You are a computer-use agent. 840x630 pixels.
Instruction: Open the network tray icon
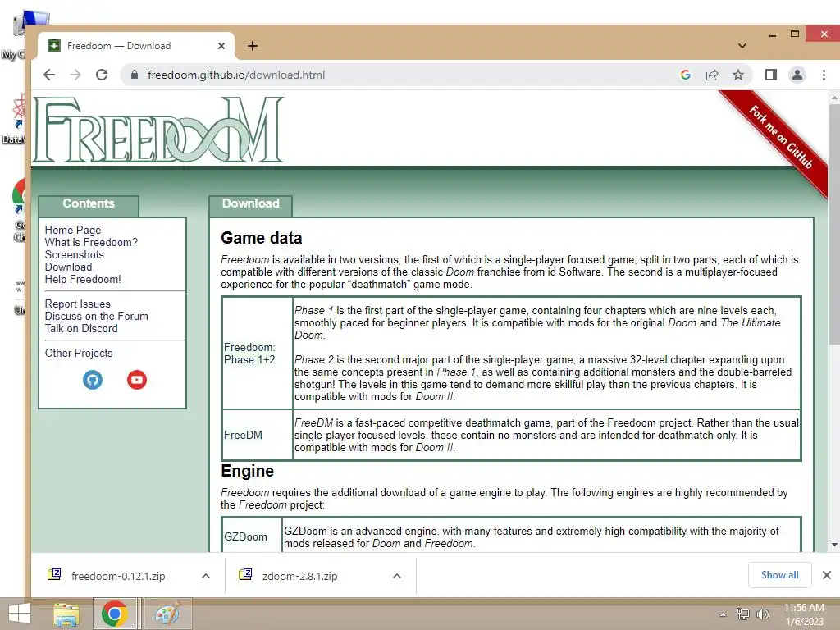(x=743, y=614)
